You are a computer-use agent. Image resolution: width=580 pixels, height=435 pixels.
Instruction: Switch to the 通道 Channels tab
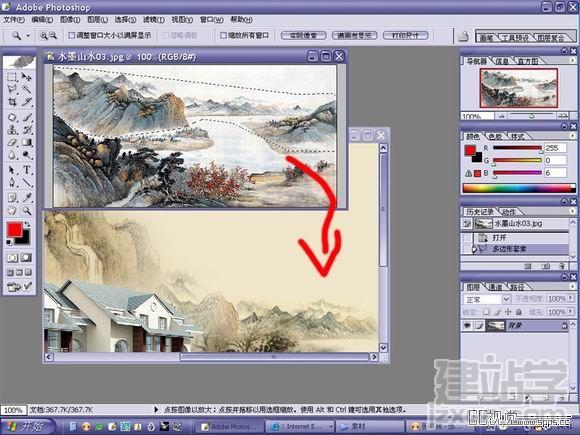pyautogui.click(x=496, y=287)
